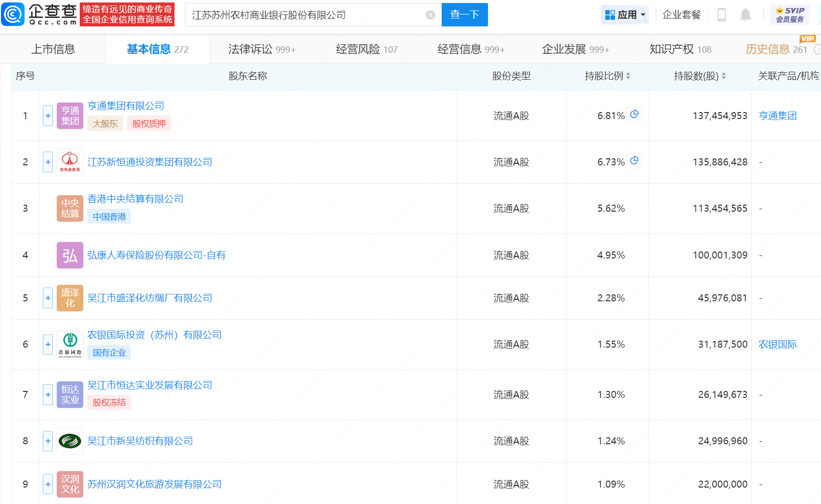Screen dimensions: 821x504
Task: Switch to 知识产权 tab
Action: (x=680, y=49)
